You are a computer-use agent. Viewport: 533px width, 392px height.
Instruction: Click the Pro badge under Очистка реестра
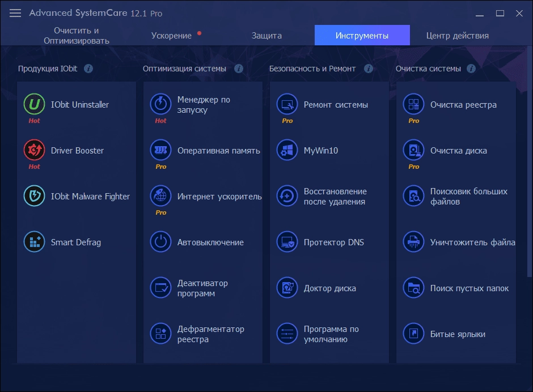coord(414,121)
